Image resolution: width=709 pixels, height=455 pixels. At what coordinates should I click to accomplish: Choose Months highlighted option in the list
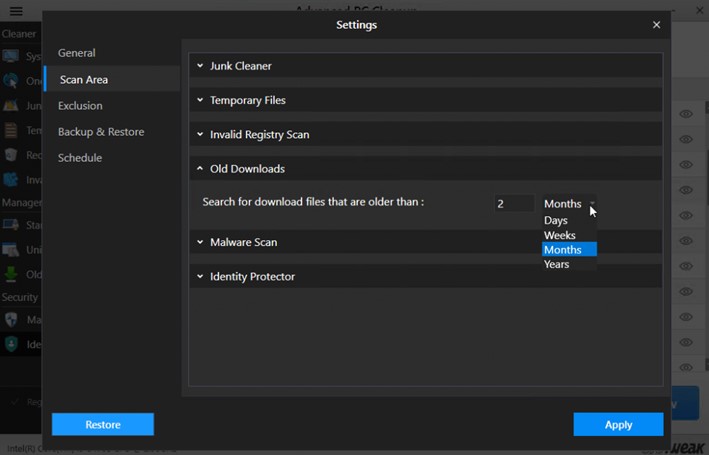coord(569,250)
